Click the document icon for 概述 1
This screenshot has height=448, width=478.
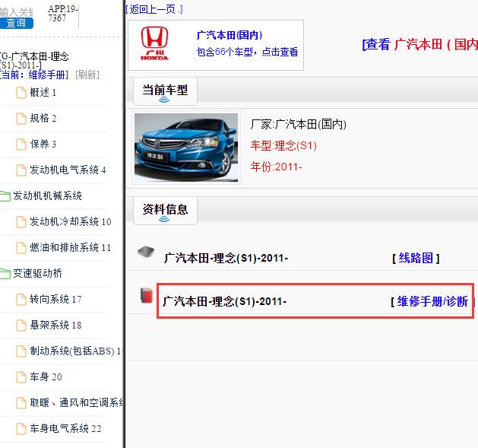click(21, 93)
